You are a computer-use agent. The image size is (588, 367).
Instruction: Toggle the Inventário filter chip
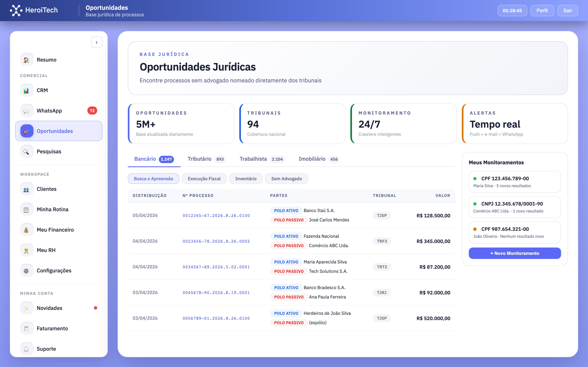[x=245, y=179]
